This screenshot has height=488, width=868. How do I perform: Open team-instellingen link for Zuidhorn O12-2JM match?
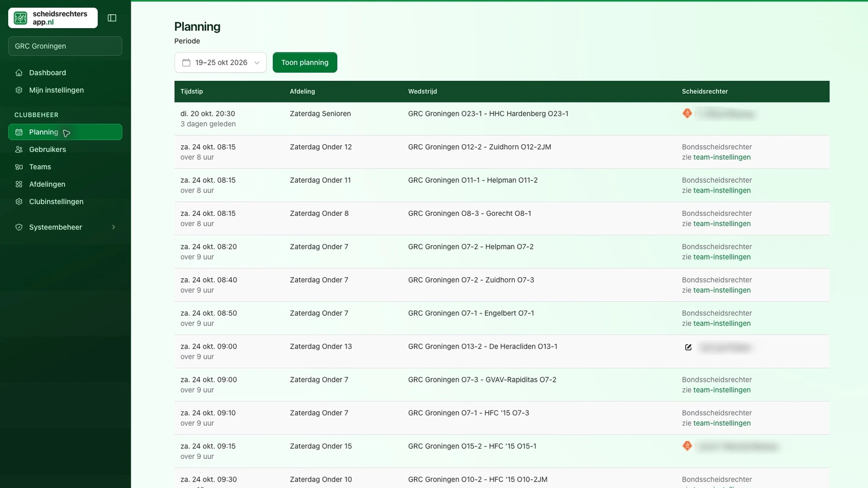[x=722, y=157]
